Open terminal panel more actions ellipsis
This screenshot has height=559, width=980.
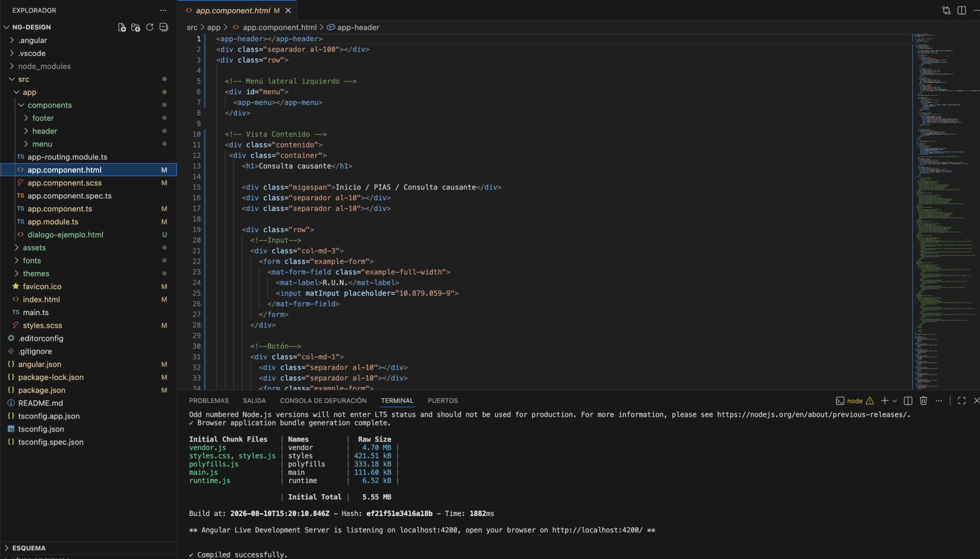pos(939,400)
